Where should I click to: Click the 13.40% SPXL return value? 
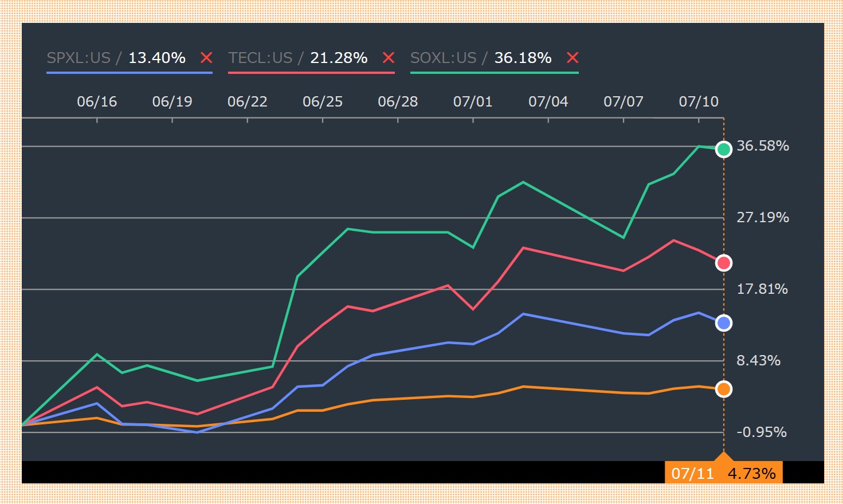156,58
